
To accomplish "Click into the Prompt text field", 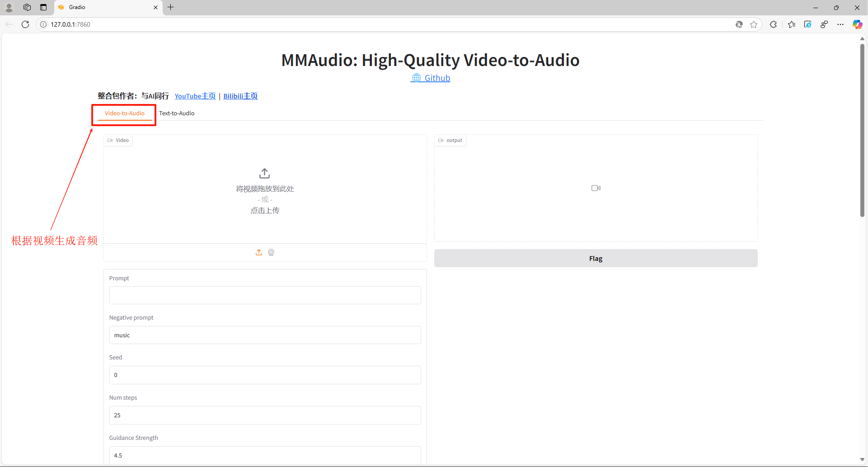I will coord(265,295).
